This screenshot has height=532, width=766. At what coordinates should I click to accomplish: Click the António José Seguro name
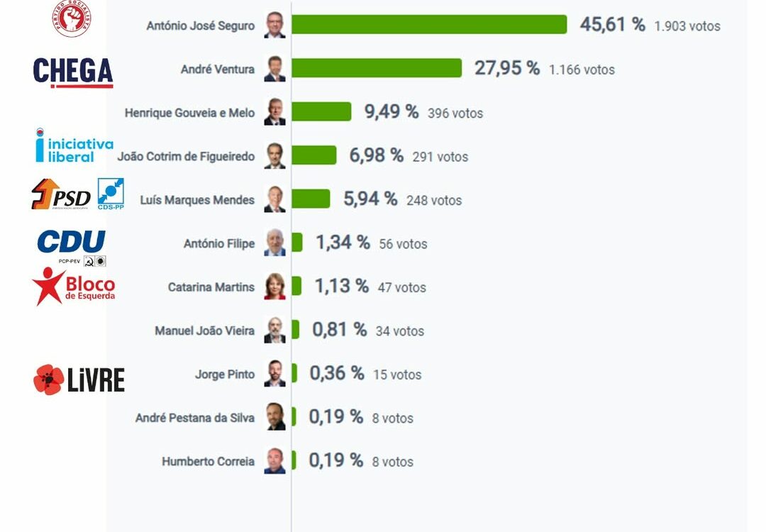(200, 26)
